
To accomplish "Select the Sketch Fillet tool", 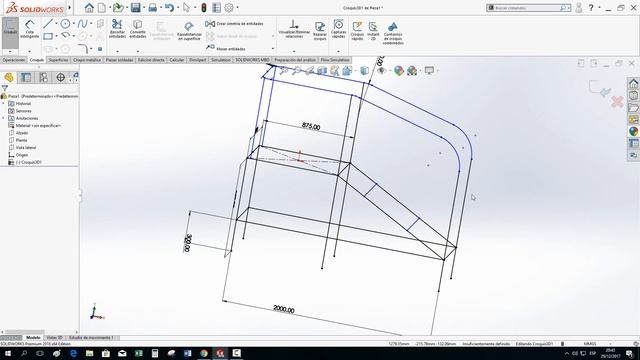I will coord(82,49).
